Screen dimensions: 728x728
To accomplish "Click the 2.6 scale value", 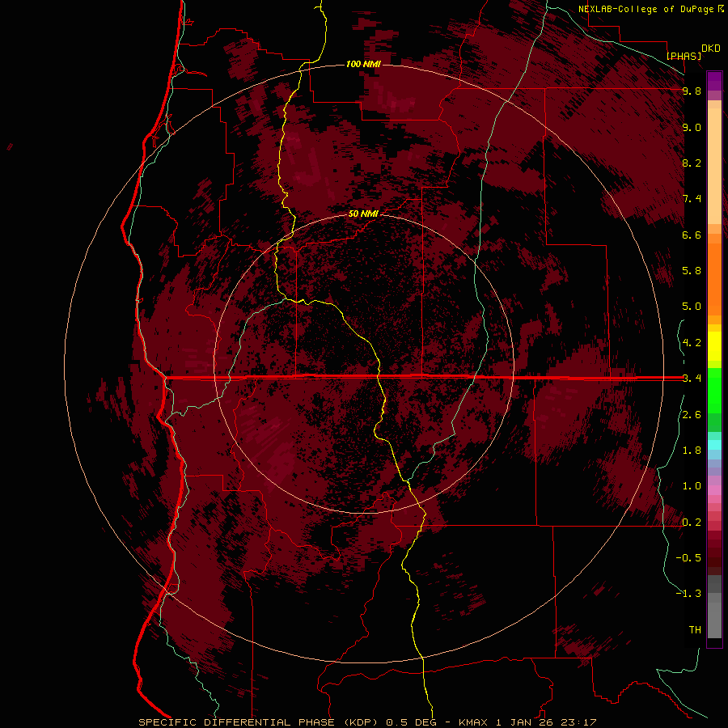I will (692, 415).
